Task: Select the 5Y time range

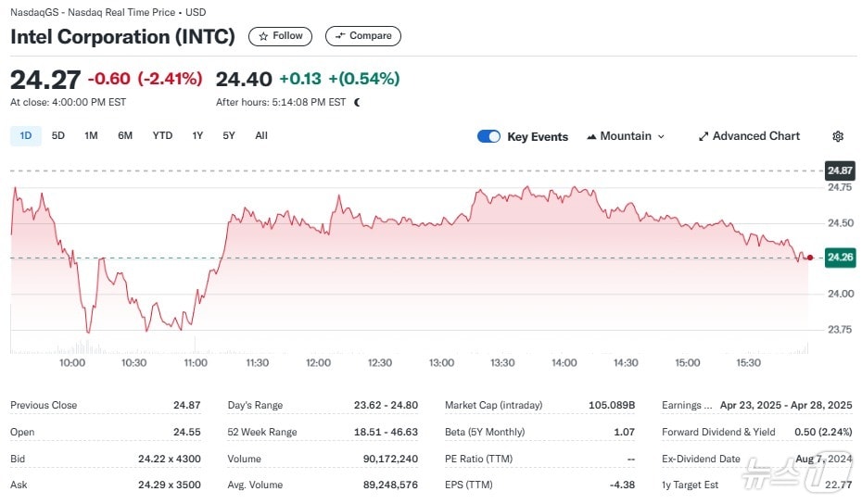Action: point(229,135)
